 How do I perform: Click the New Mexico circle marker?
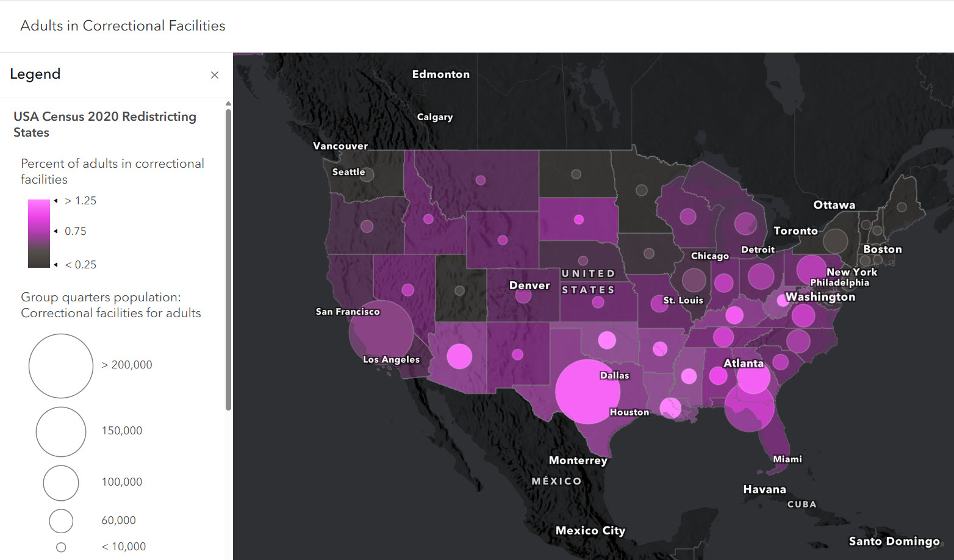pos(517,354)
